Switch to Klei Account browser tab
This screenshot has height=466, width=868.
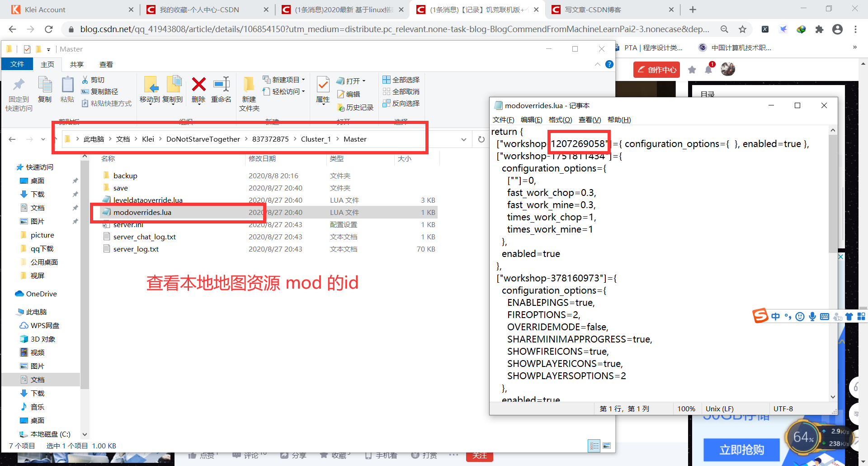point(72,10)
